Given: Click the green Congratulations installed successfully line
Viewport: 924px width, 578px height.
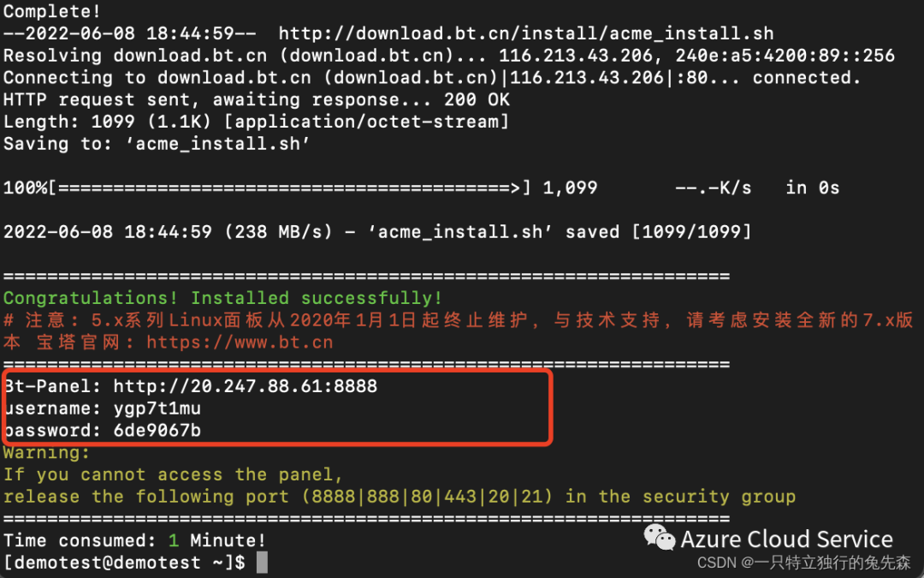Looking at the screenshot, I should tap(222, 299).
